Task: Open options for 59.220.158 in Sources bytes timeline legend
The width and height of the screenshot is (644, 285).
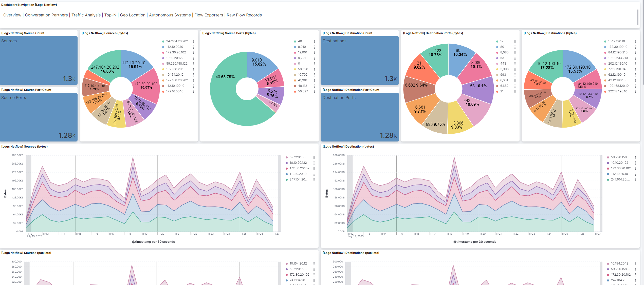Action: click(x=314, y=157)
